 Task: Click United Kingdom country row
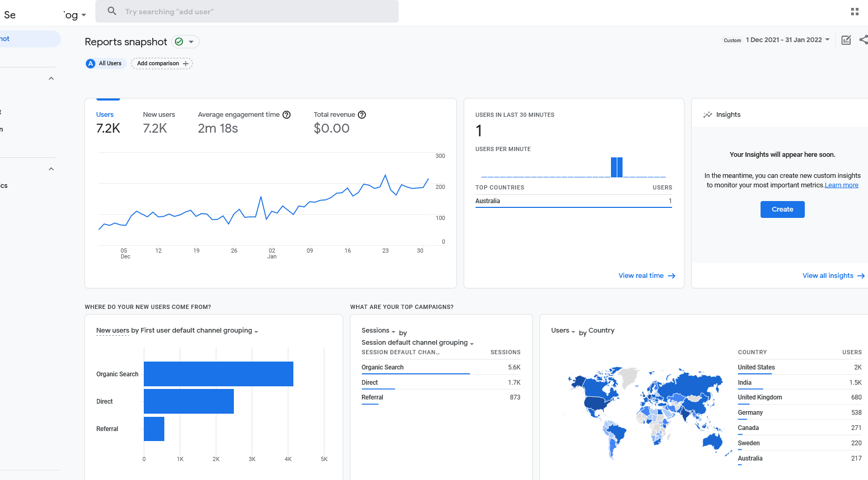[x=800, y=397]
